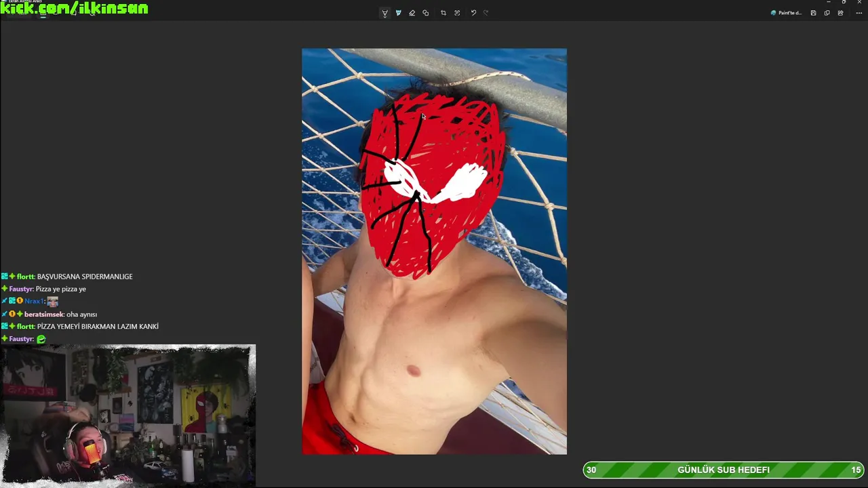
Task: Click the edited Spider-Man photo canvas
Action: click(x=434, y=251)
